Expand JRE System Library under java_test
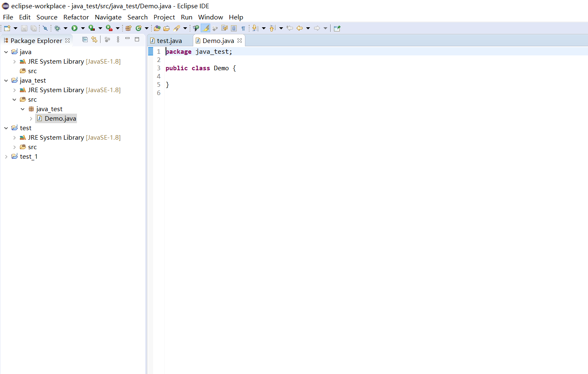 point(14,90)
